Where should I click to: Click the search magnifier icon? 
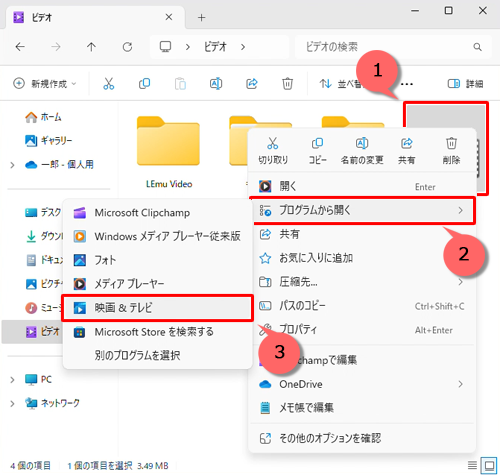pyautogui.click(x=477, y=47)
